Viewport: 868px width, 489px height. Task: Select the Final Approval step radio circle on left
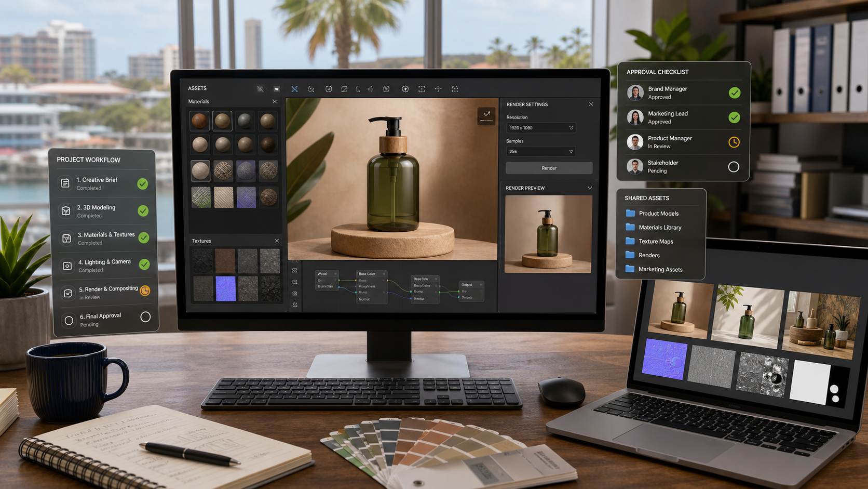[69, 321]
